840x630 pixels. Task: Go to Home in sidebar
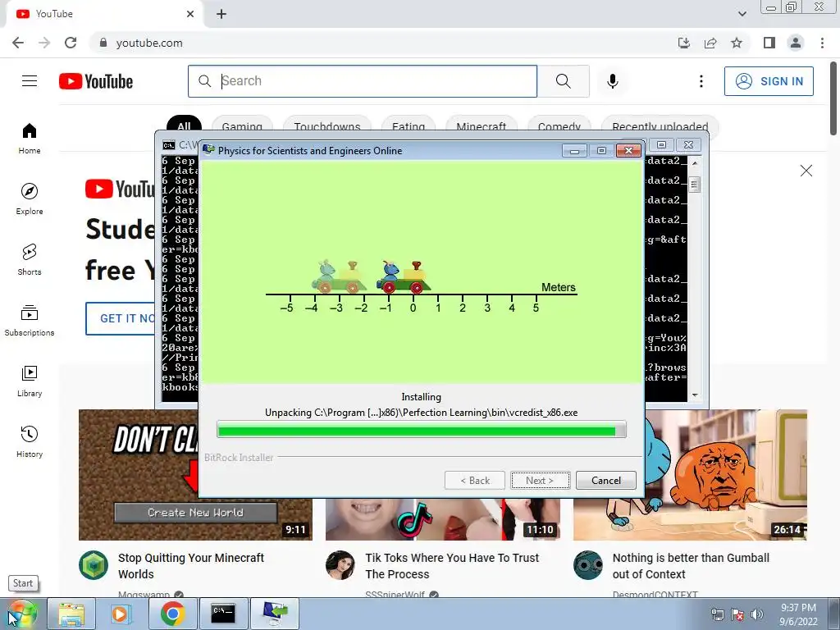point(30,138)
